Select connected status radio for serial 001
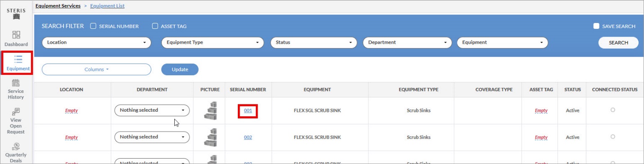The height and width of the screenshot is (164, 644). coord(613,110)
